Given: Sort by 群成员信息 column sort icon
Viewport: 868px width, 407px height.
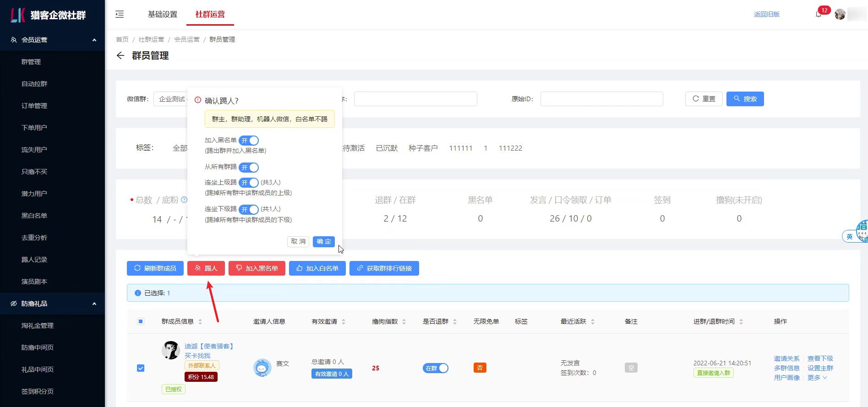Looking at the screenshot, I should [200, 322].
